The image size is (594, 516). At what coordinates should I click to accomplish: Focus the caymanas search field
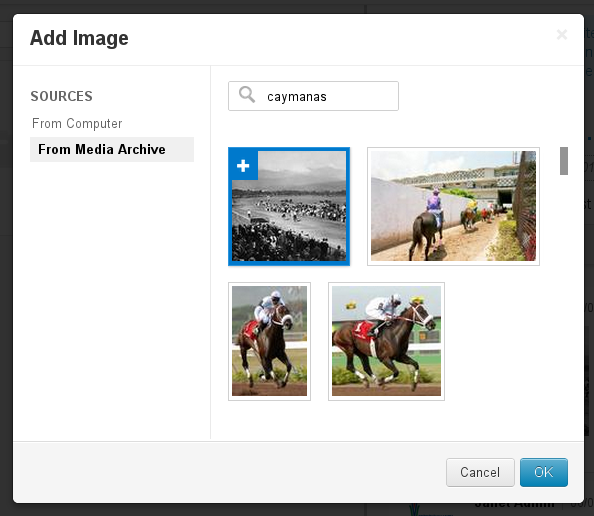[x=313, y=96]
